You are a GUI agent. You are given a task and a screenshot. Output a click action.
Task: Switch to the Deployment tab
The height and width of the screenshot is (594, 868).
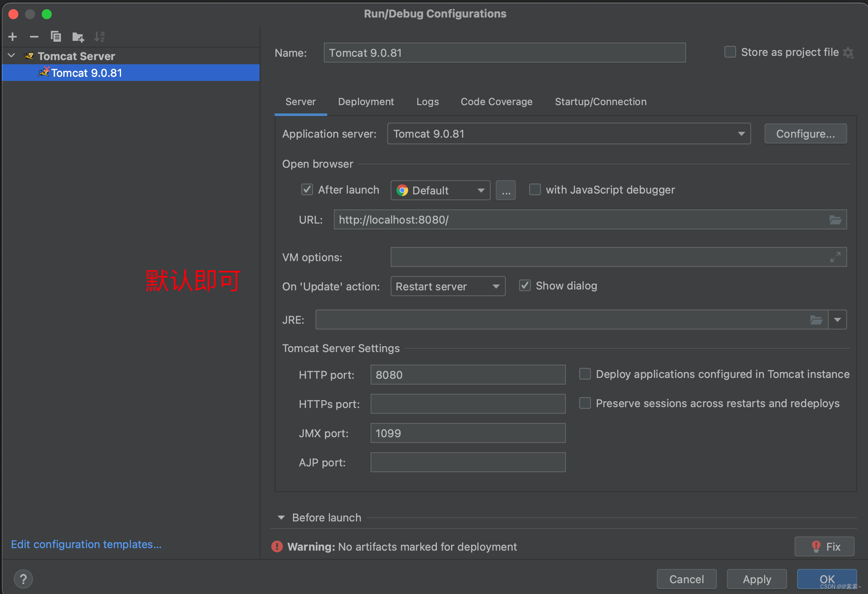[x=366, y=101]
